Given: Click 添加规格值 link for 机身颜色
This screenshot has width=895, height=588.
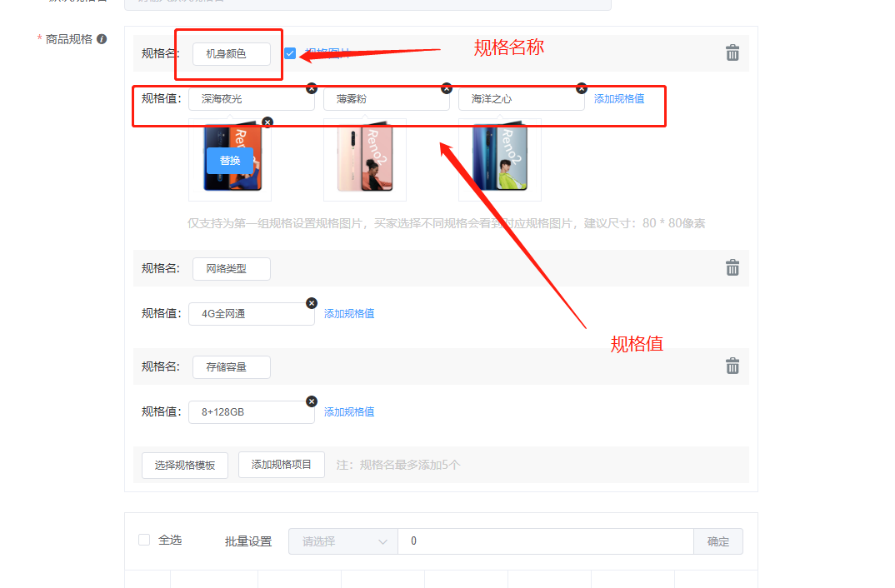Looking at the screenshot, I should 619,98.
